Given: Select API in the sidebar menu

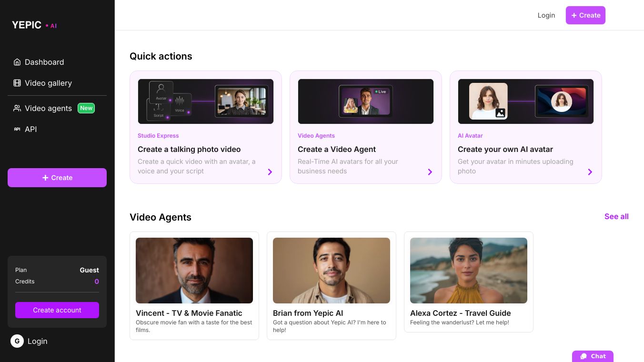Looking at the screenshot, I should 30,129.
